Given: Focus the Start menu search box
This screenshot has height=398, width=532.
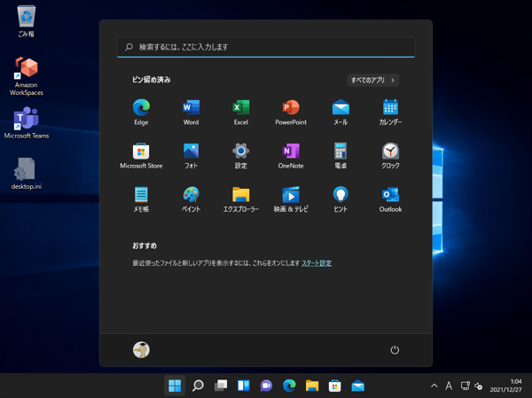Looking at the screenshot, I should tap(266, 47).
